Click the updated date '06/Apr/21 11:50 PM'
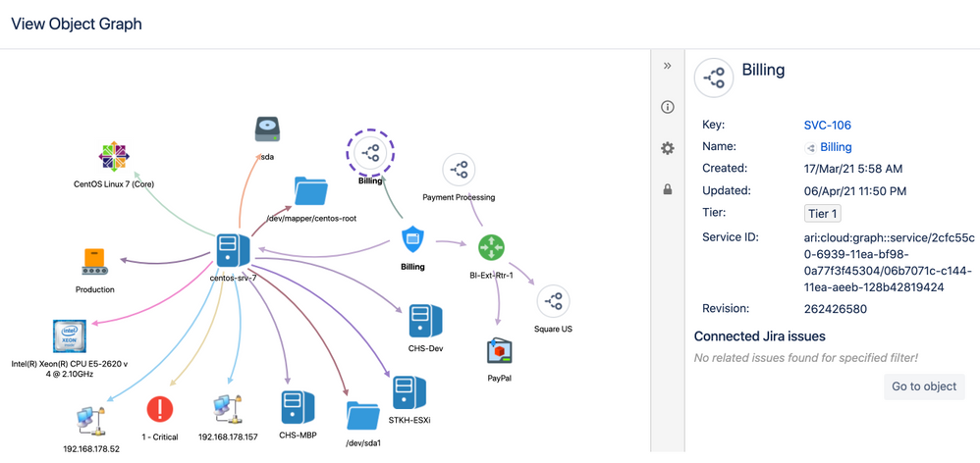The width and height of the screenshot is (980, 463). point(855,190)
